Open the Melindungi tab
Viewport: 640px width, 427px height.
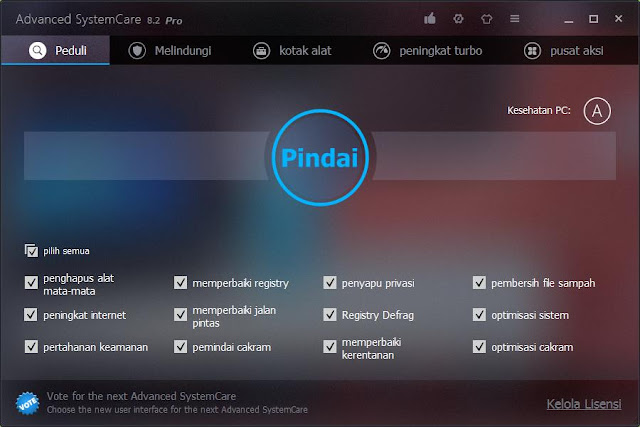170,51
